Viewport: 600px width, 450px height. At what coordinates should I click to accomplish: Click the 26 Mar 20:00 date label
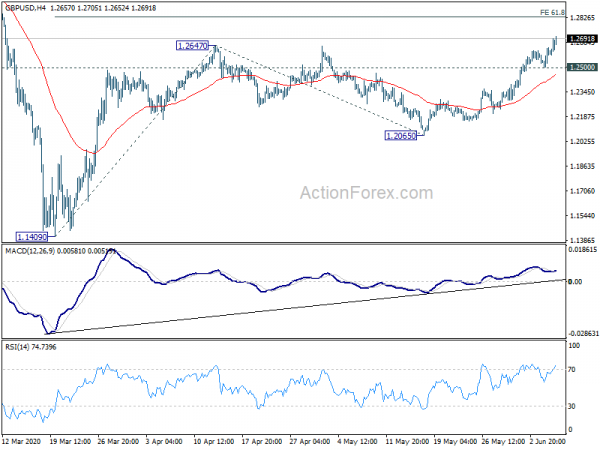pyautogui.click(x=118, y=441)
